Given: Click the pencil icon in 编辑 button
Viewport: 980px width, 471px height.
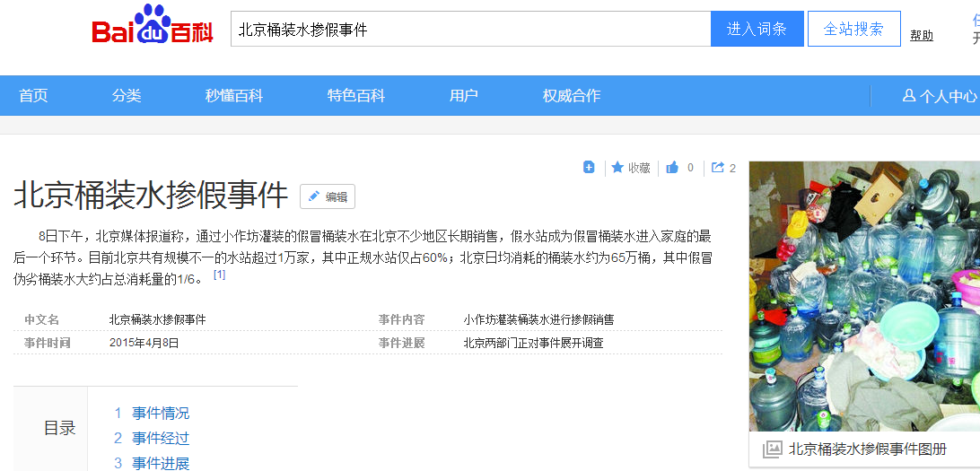Looking at the screenshot, I should coord(314,196).
